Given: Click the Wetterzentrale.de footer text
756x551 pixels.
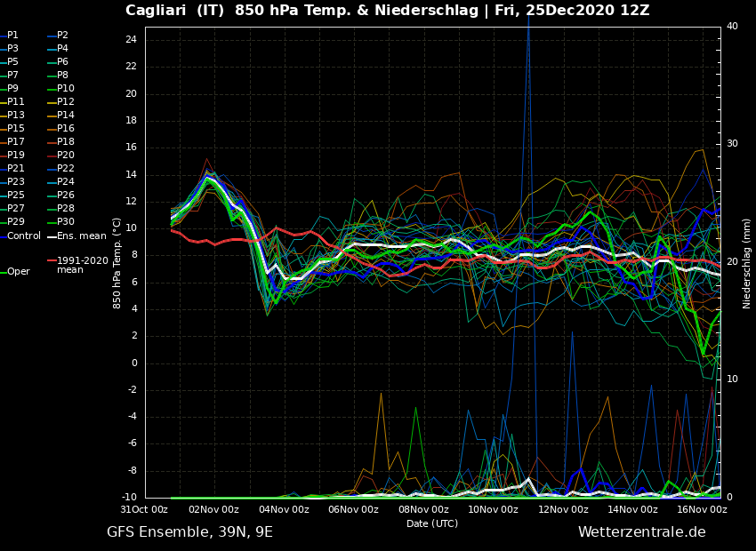Looking at the screenshot, I should click(x=641, y=532).
